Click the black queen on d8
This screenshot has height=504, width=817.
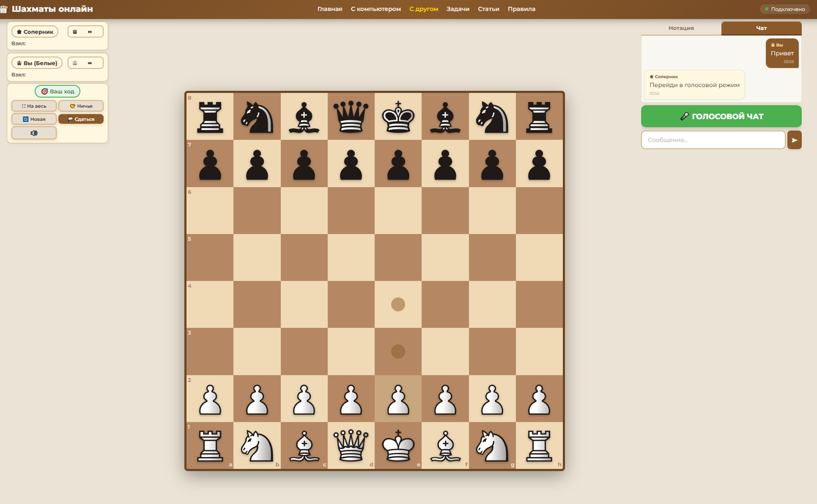coord(351,117)
